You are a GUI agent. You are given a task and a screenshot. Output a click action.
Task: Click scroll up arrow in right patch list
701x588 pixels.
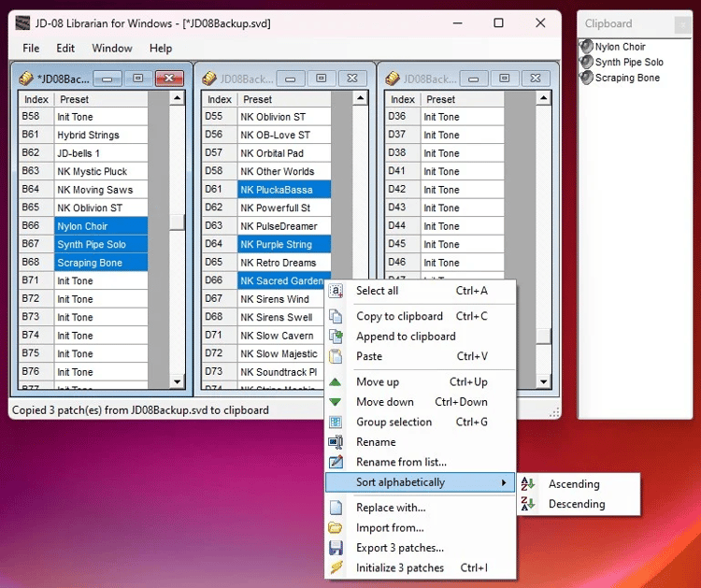(x=544, y=98)
